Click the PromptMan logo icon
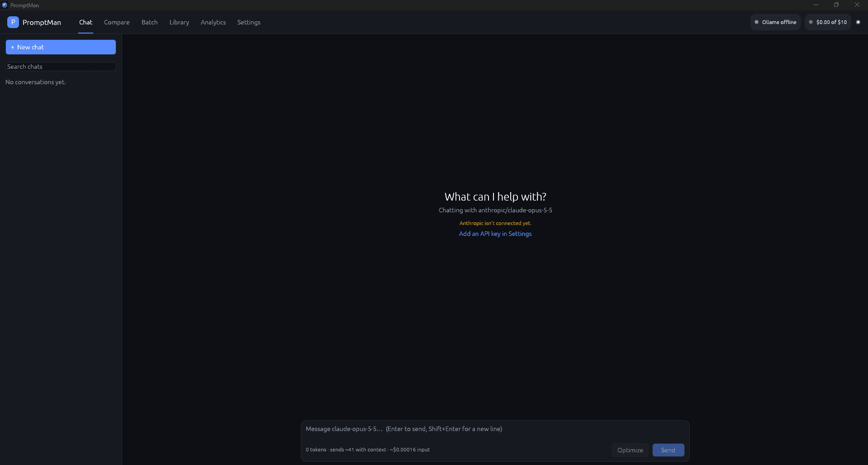868x465 pixels. click(13, 22)
